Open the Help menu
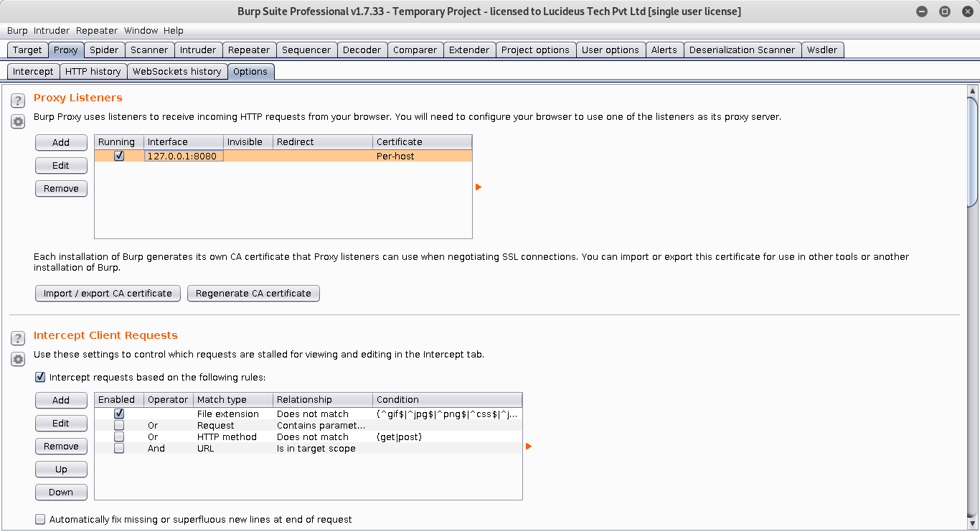The width and height of the screenshot is (980, 532). tap(174, 31)
